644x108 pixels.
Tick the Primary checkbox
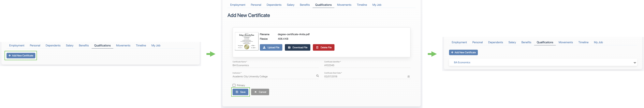234,85
